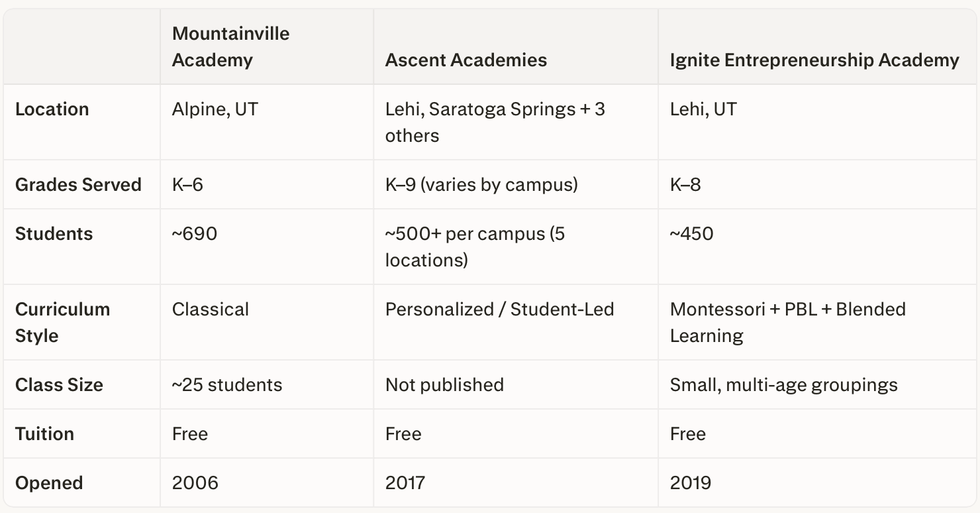980x513 pixels.
Task: Select the "Personalized / Student-Led" cell
Action: (499, 309)
